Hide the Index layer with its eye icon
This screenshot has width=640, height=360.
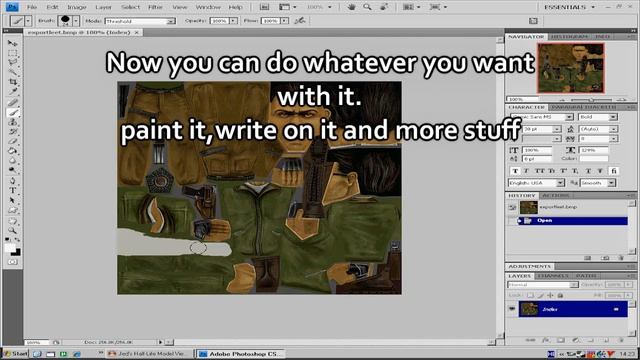coord(512,309)
